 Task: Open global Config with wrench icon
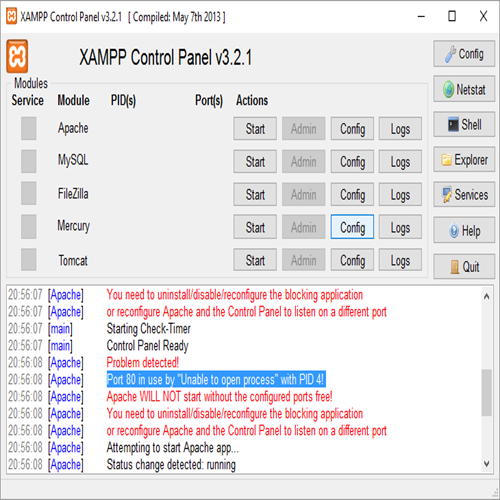tap(464, 54)
